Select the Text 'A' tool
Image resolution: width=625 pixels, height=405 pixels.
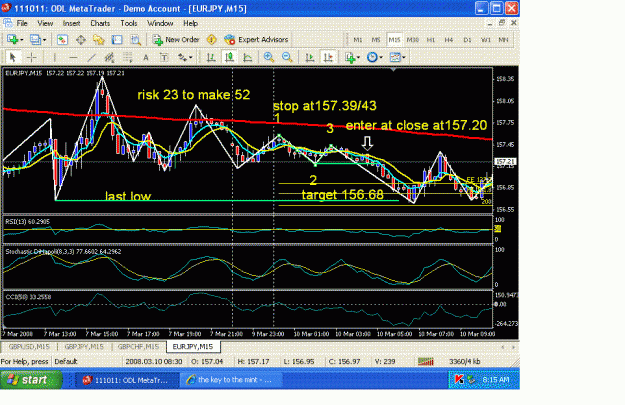click(x=146, y=57)
